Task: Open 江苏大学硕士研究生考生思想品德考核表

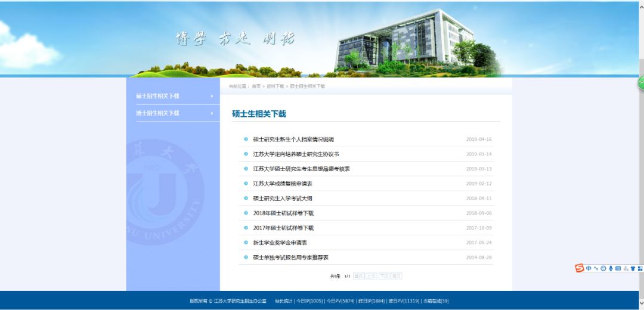Action: coord(302,169)
